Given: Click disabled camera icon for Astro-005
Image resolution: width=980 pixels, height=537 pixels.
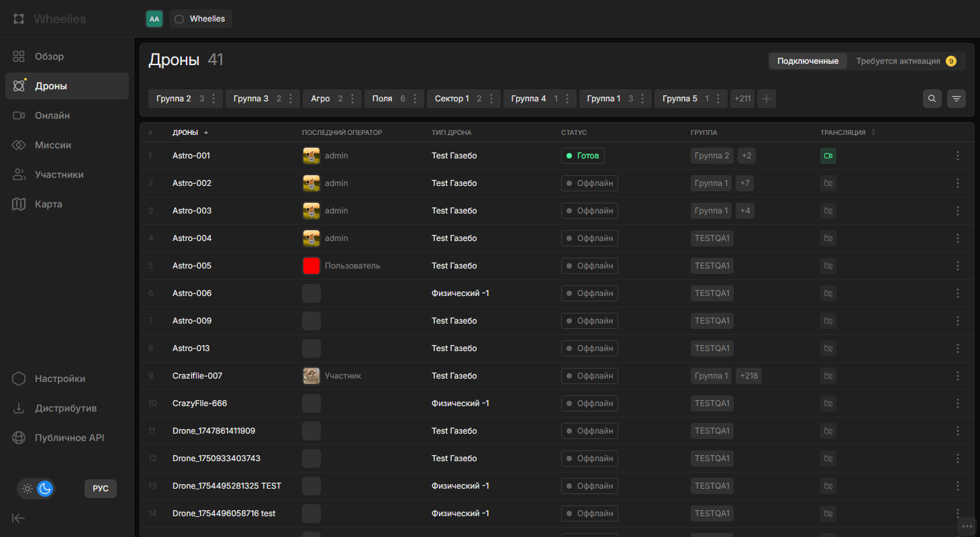Looking at the screenshot, I should (x=828, y=266).
